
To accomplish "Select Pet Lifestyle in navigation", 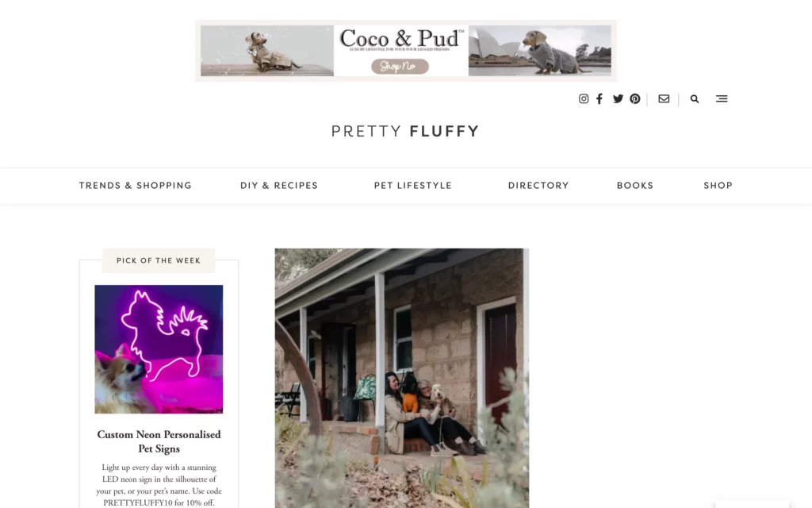I will [x=412, y=186].
